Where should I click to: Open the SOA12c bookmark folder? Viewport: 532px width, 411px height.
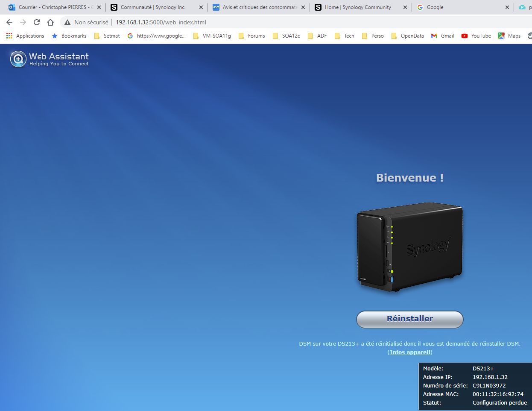[286, 36]
